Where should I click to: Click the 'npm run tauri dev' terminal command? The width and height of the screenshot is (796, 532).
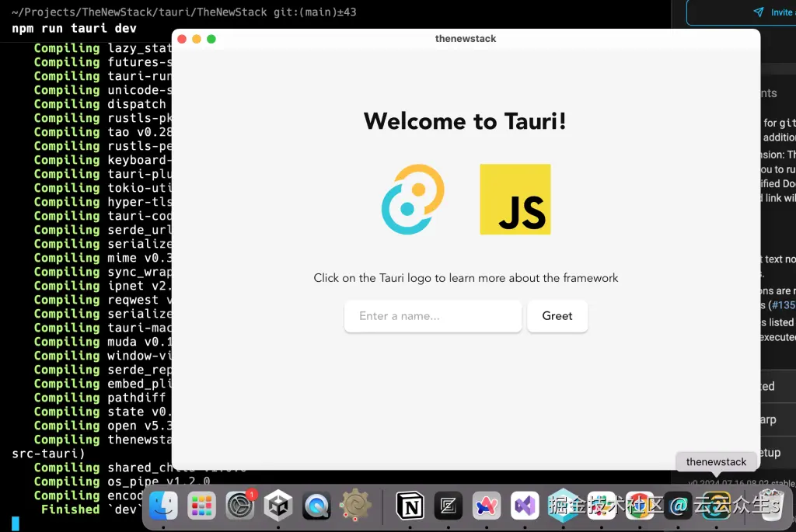click(x=74, y=29)
